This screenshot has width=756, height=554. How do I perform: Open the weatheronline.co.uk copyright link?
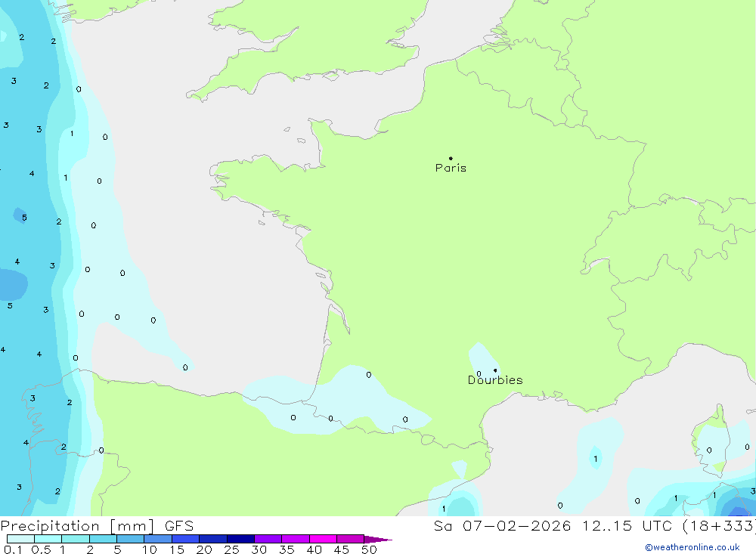(692, 547)
